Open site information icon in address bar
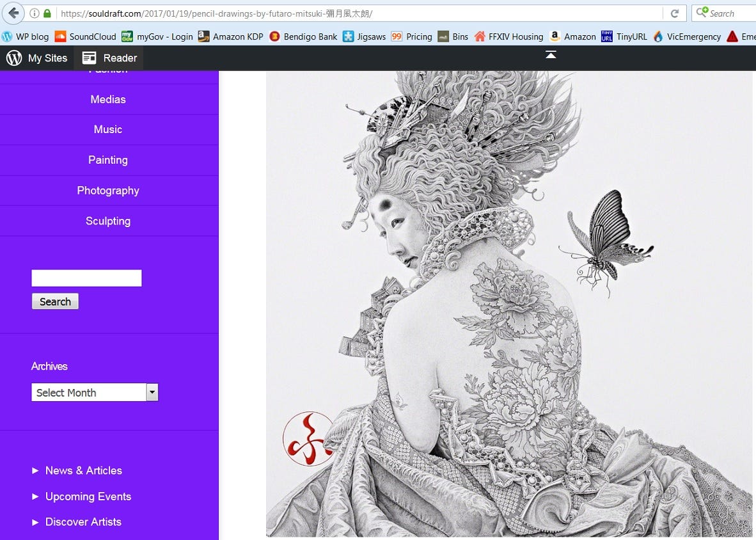 tap(35, 13)
